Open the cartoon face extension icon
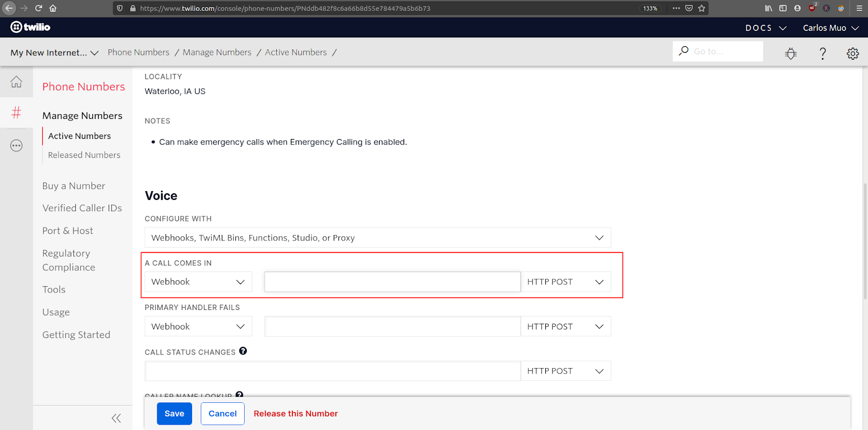 pos(841,8)
